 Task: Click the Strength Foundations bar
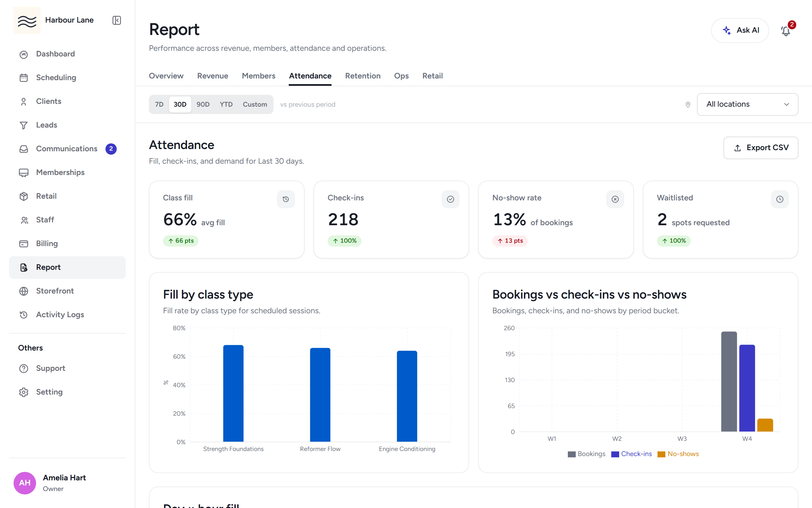tap(233, 393)
